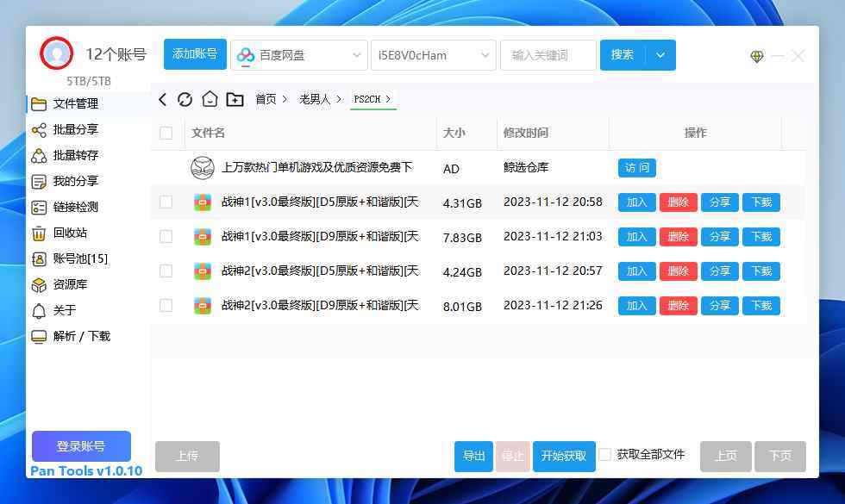Go back with the left arrow icon
The width and height of the screenshot is (845, 504).
point(163,99)
